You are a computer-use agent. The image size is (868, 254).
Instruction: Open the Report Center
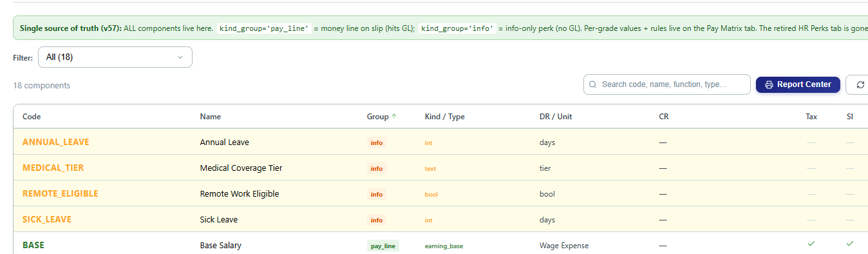[x=798, y=84]
